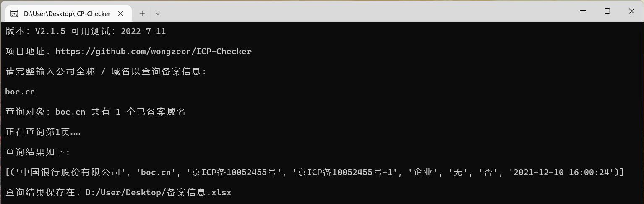Click the 正在查询第1页 status line
This screenshot has height=204, width=644.
43,132
